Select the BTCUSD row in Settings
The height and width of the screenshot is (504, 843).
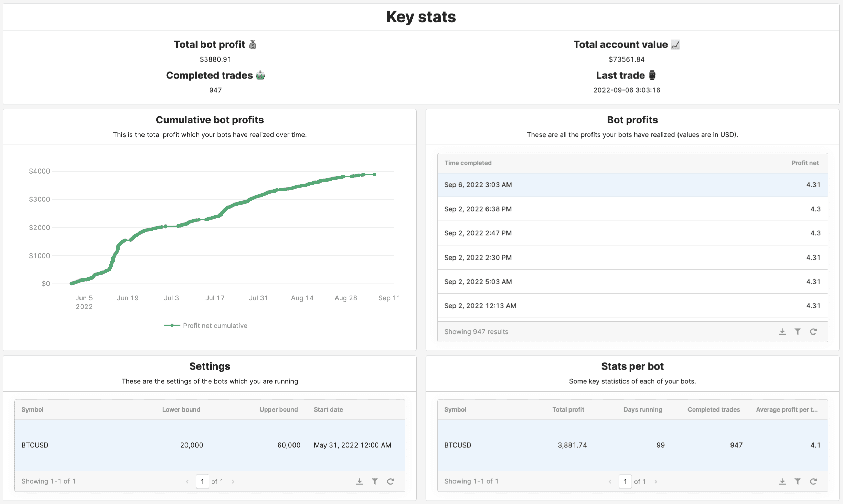(210, 445)
